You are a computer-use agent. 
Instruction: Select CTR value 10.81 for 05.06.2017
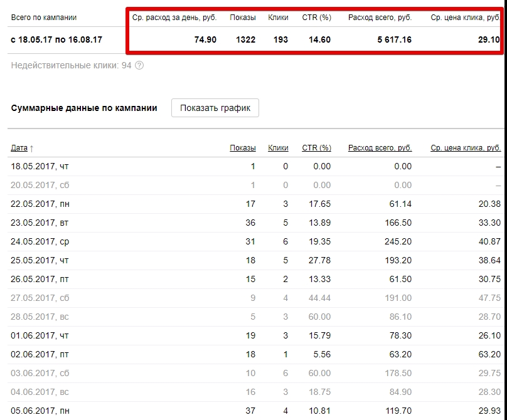(x=319, y=411)
